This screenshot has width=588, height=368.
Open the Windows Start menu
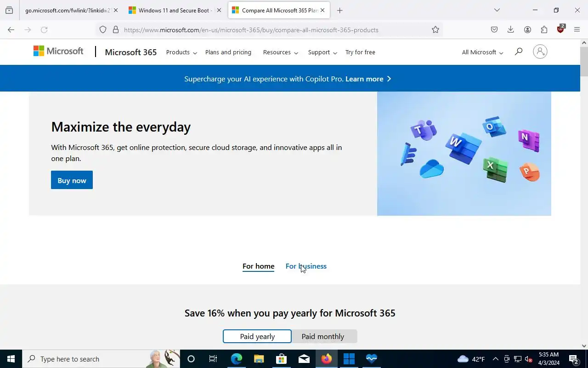point(11,359)
